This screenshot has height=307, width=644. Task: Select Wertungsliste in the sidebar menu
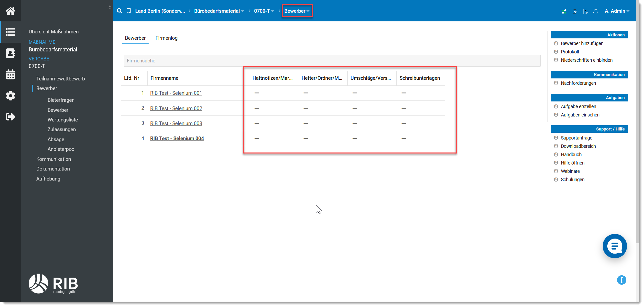63,120
